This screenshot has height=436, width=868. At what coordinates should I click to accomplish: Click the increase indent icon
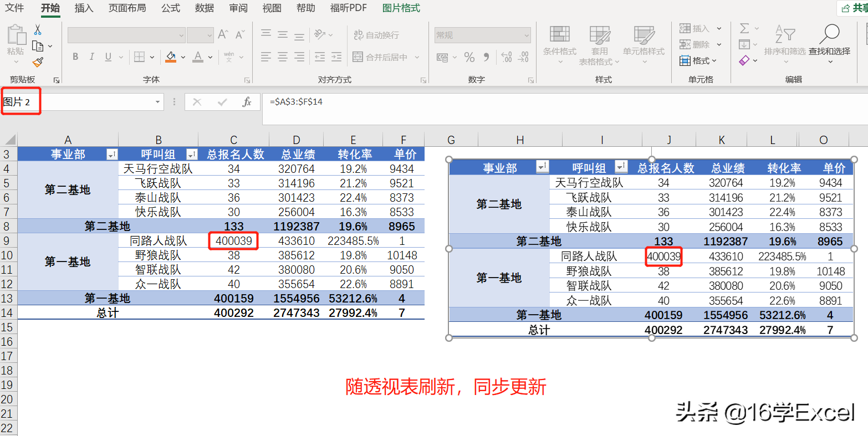pyautogui.click(x=336, y=57)
